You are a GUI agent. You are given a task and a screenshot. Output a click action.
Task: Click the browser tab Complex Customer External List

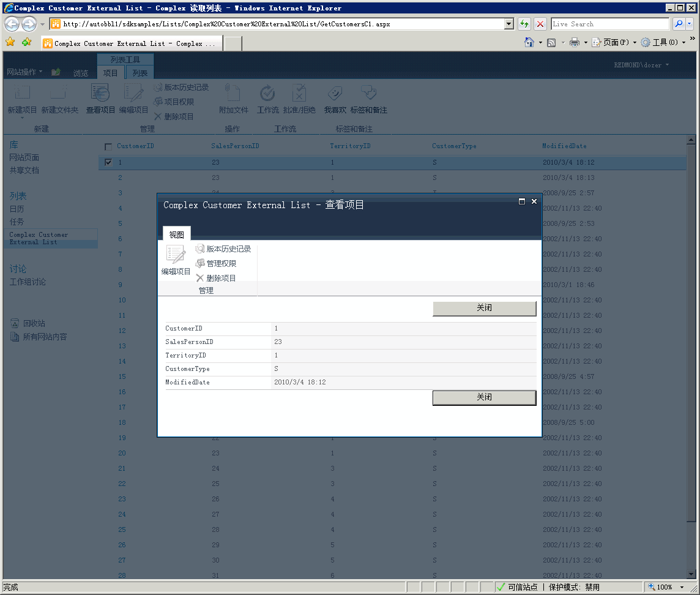132,43
